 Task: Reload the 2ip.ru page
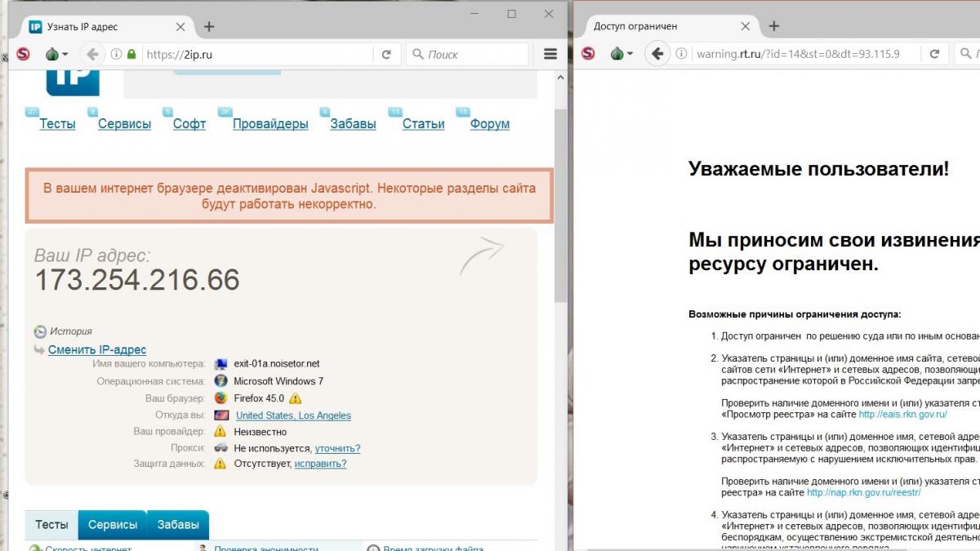point(386,55)
